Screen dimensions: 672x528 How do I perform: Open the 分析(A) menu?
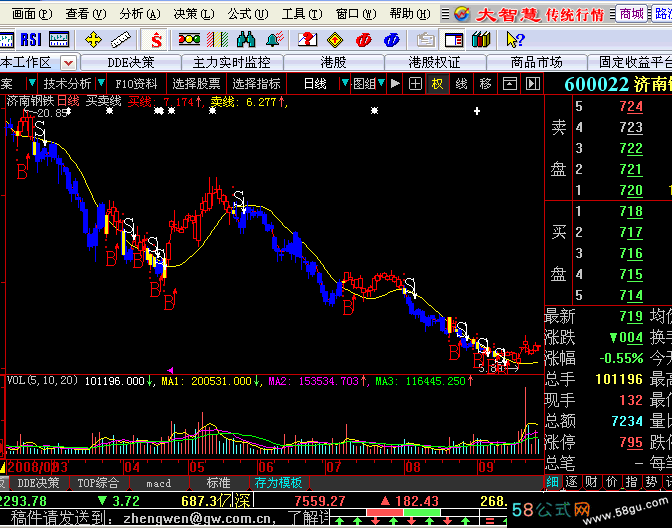(140, 14)
